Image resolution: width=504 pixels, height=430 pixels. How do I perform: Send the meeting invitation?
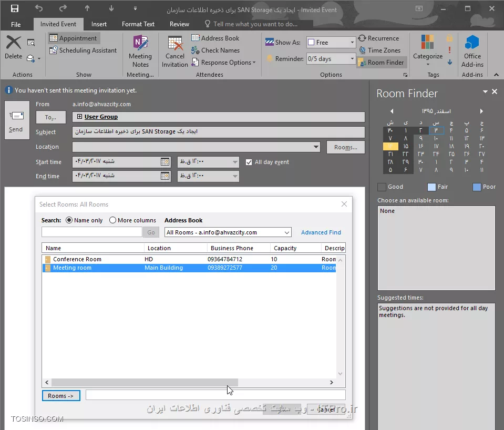(x=16, y=120)
